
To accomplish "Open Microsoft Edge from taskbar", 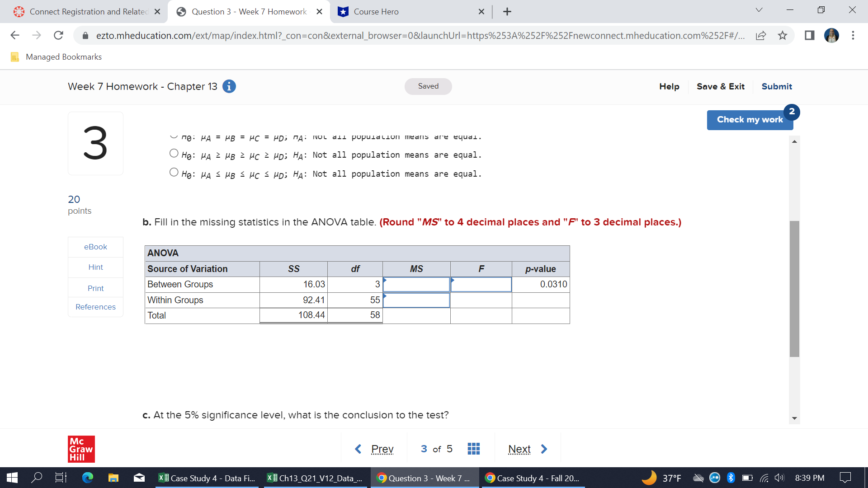I will (88, 478).
